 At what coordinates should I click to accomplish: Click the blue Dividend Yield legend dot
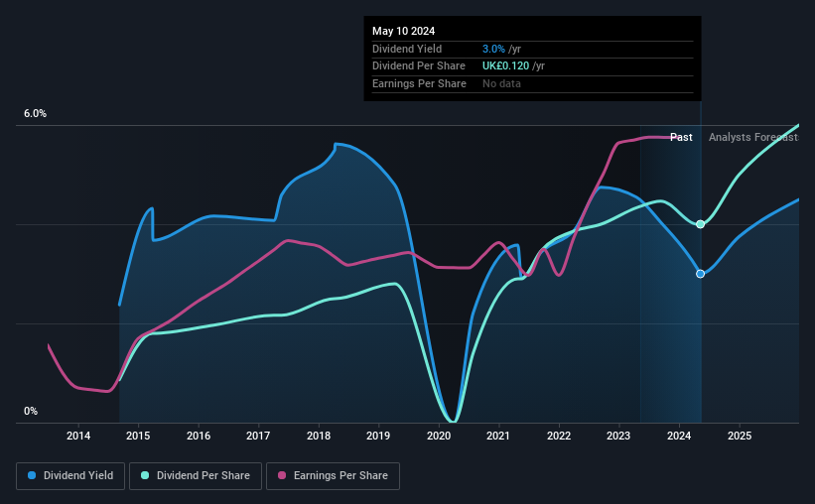[32, 475]
